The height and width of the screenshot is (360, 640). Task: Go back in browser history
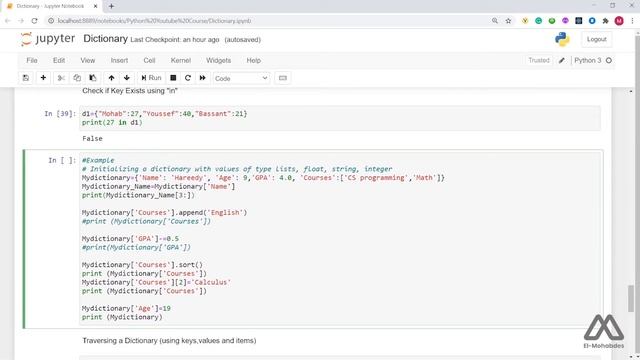click(8, 21)
